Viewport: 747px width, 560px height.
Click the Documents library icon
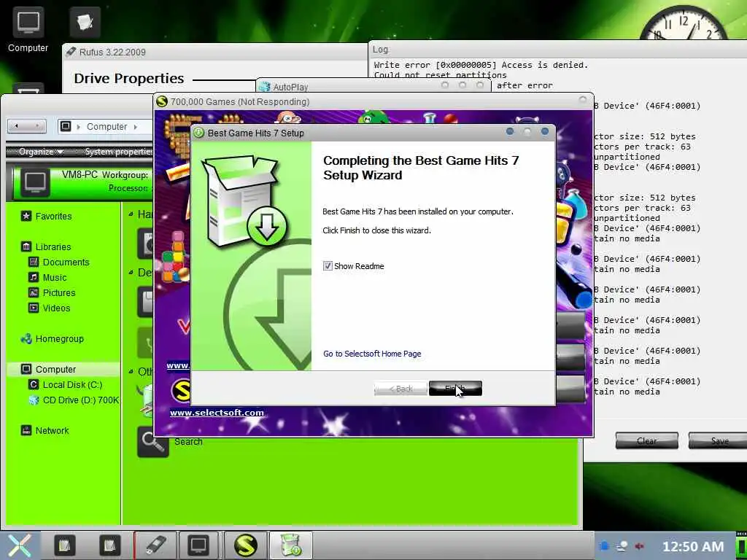pyautogui.click(x=34, y=262)
